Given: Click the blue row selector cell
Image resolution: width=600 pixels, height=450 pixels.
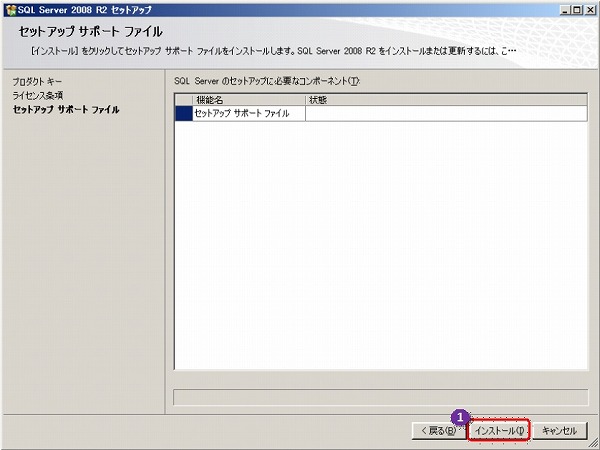Looking at the screenshot, I should (x=184, y=113).
